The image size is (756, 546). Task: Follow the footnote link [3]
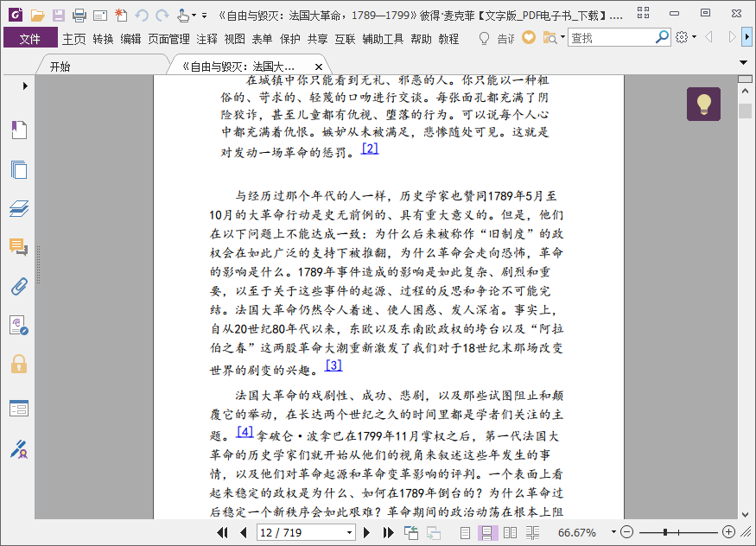pyautogui.click(x=334, y=365)
